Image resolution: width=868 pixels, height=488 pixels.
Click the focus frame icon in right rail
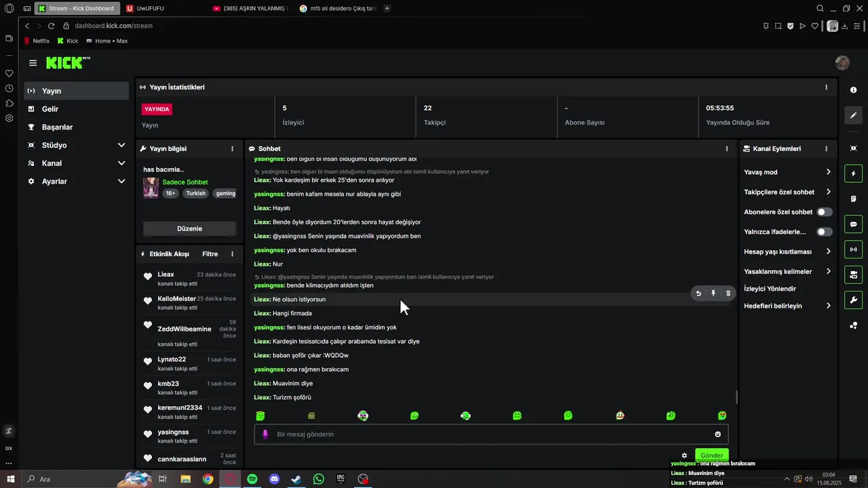tap(853, 148)
